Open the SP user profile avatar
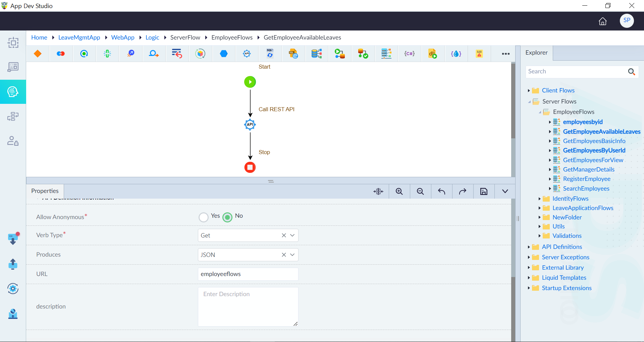 click(627, 21)
